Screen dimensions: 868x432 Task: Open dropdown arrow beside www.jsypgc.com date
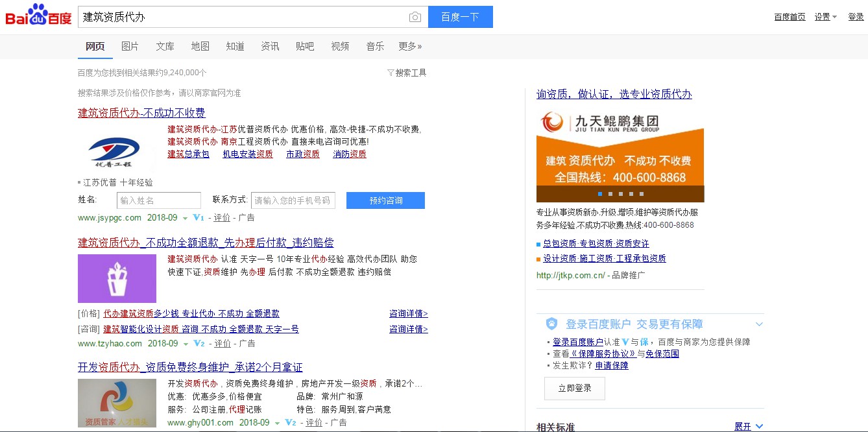click(x=186, y=219)
